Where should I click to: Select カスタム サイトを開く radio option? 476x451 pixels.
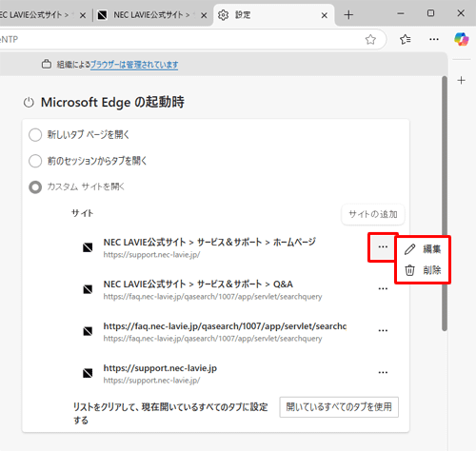click(x=35, y=187)
